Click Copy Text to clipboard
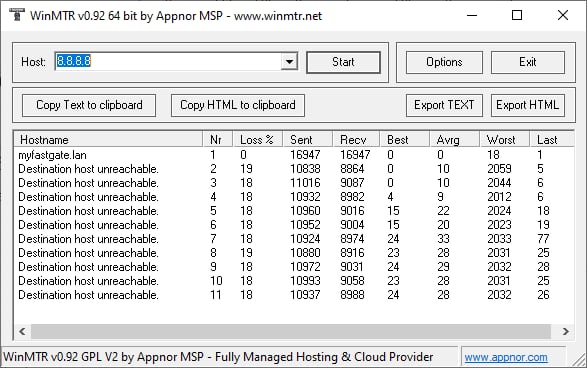 click(x=89, y=105)
